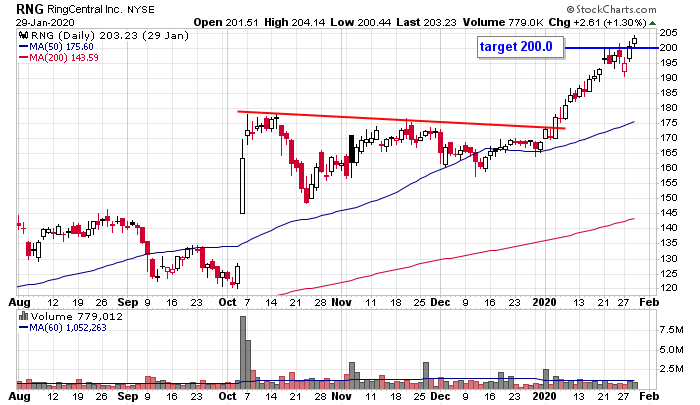This screenshot has height=405, width=700.
Task: Select the Low 200.44 value
Action: point(361,22)
